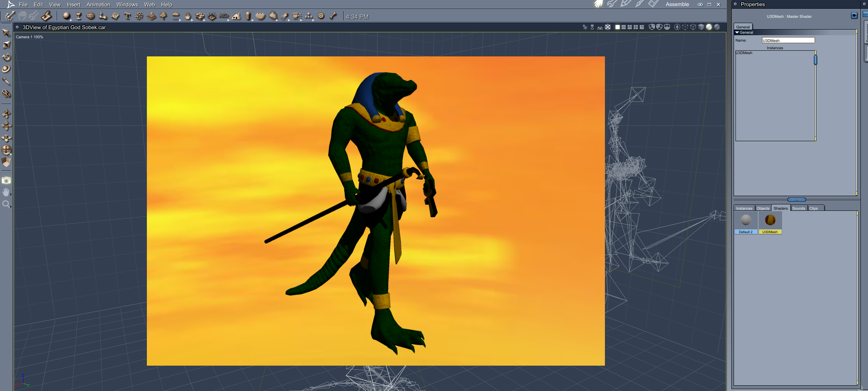This screenshot has height=391, width=868.
Task: Click the volumetric cloud icon
Action: click(176, 16)
